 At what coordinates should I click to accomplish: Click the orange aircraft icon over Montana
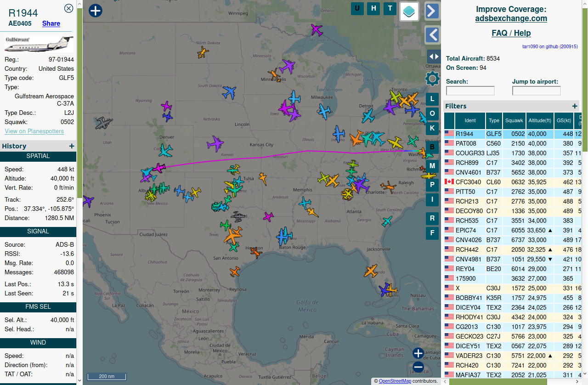click(x=203, y=52)
